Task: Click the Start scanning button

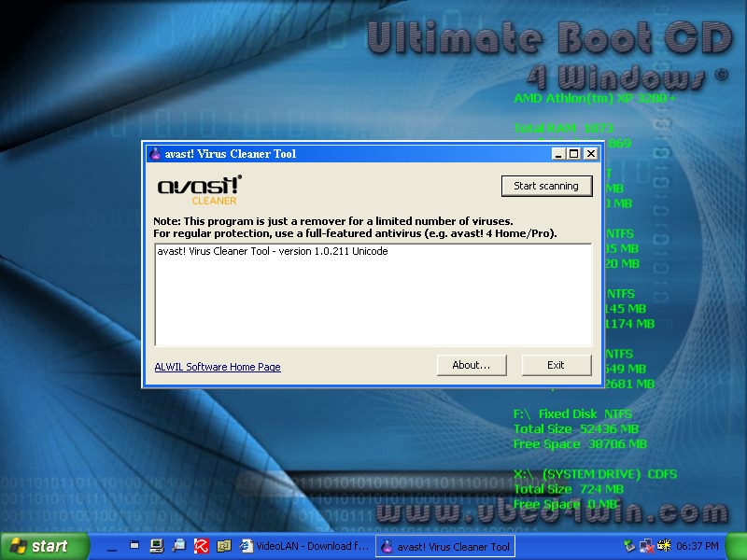Action: point(546,186)
